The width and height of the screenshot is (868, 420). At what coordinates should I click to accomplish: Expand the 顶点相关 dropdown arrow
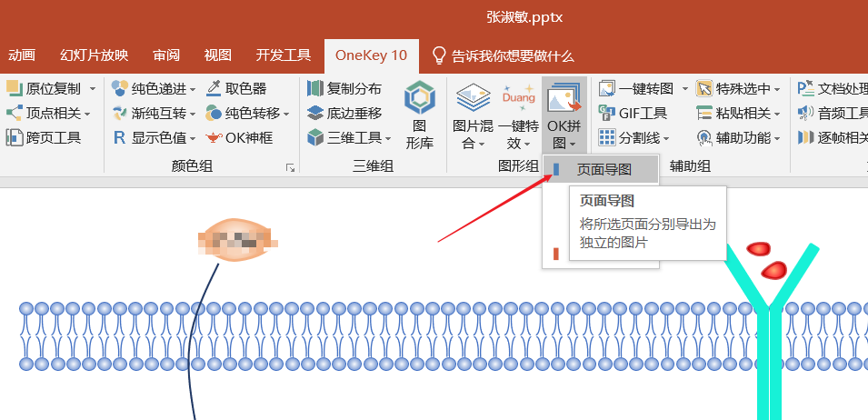[x=87, y=114]
